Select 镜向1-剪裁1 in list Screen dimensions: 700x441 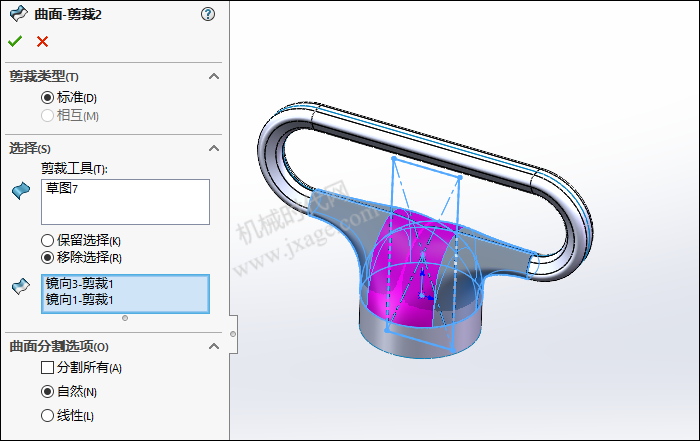pos(79,300)
